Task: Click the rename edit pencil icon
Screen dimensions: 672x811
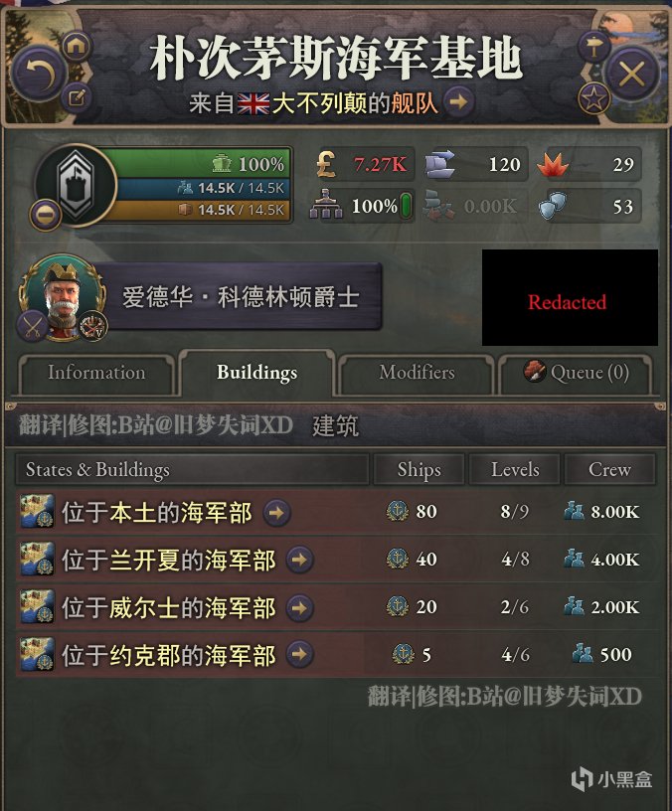Action: click(77, 97)
